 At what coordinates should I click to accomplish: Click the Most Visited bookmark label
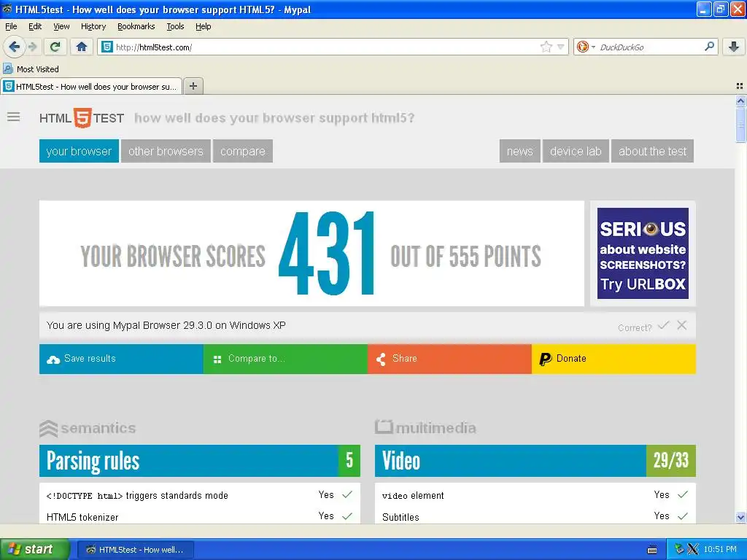click(x=38, y=69)
